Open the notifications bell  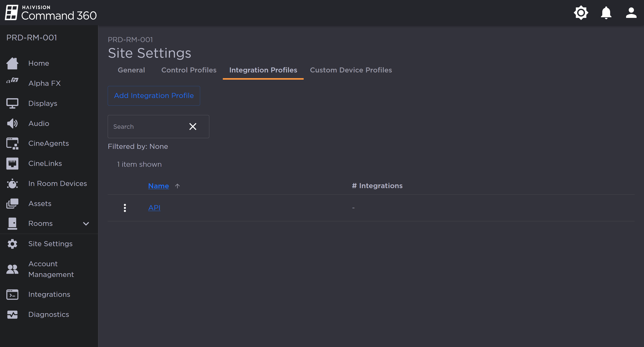click(606, 12)
